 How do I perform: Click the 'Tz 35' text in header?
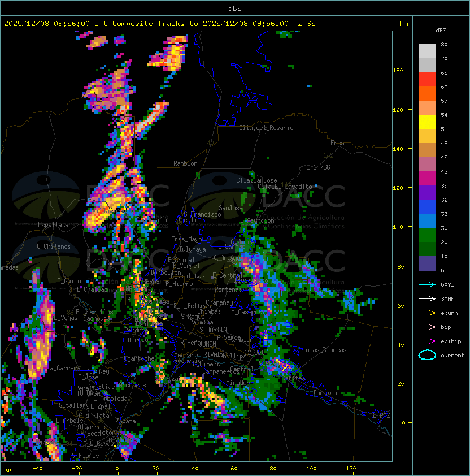(x=304, y=23)
